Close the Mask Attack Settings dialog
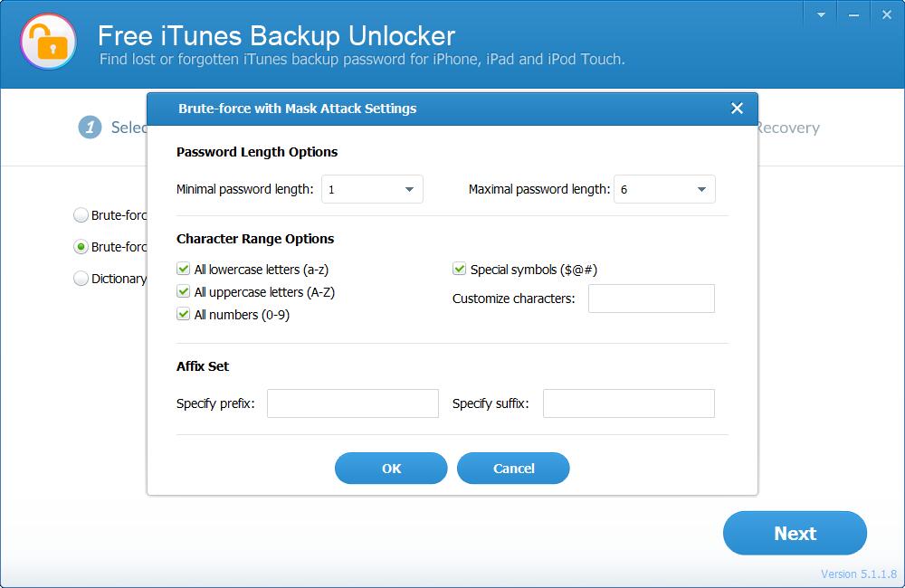The height and width of the screenshot is (588, 905). 737,109
